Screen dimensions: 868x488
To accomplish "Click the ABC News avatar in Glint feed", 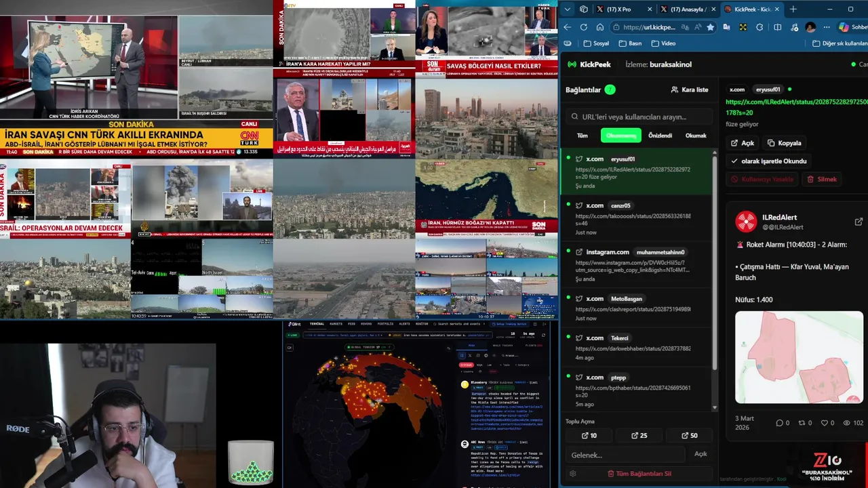I will click(x=465, y=444).
